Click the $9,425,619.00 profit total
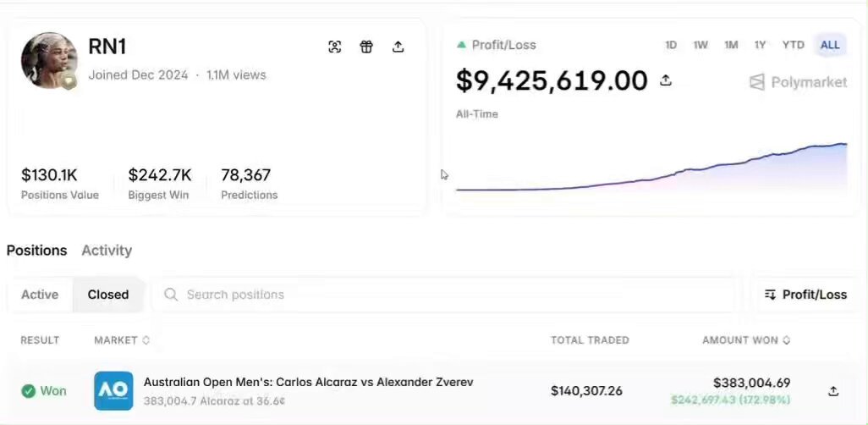The image size is (868, 425). click(552, 81)
